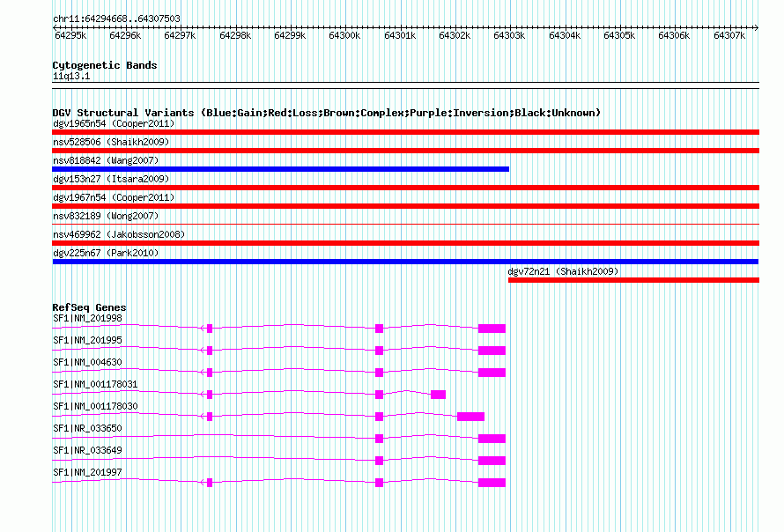Image resolution: width=784 pixels, height=532 pixels.
Task: Select the chr11:64294668..64307503 coordinate text
Action: (x=116, y=19)
